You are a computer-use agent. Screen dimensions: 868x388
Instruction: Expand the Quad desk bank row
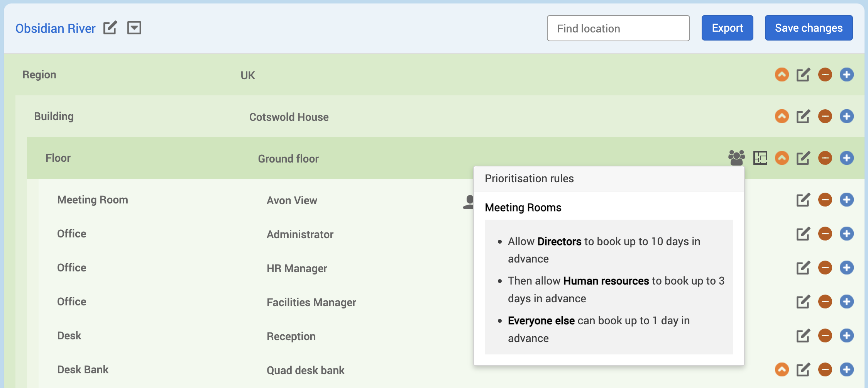click(782, 369)
